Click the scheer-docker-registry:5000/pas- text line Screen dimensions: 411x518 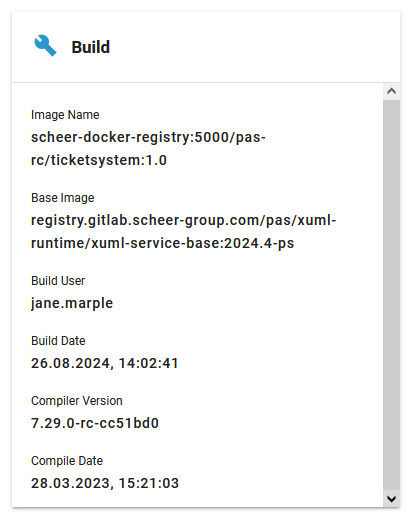(x=148, y=137)
